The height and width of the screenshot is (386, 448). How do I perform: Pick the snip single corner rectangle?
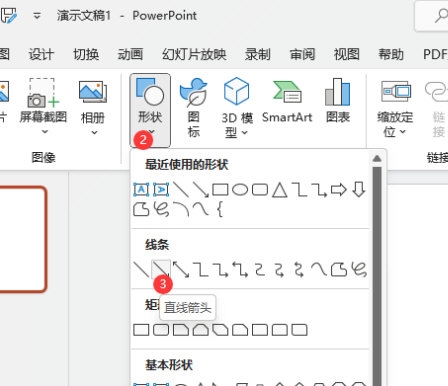point(181,330)
